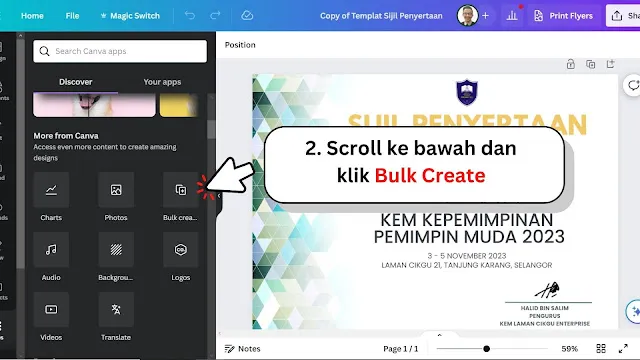Viewport: 640px width, 360px height.
Task: Open the comment bubble on the right
Action: click(633, 85)
